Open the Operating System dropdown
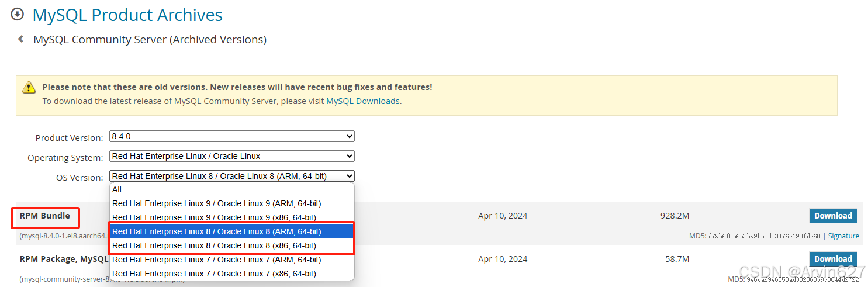The width and height of the screenshot is (868, 287). tap(232, 156)
